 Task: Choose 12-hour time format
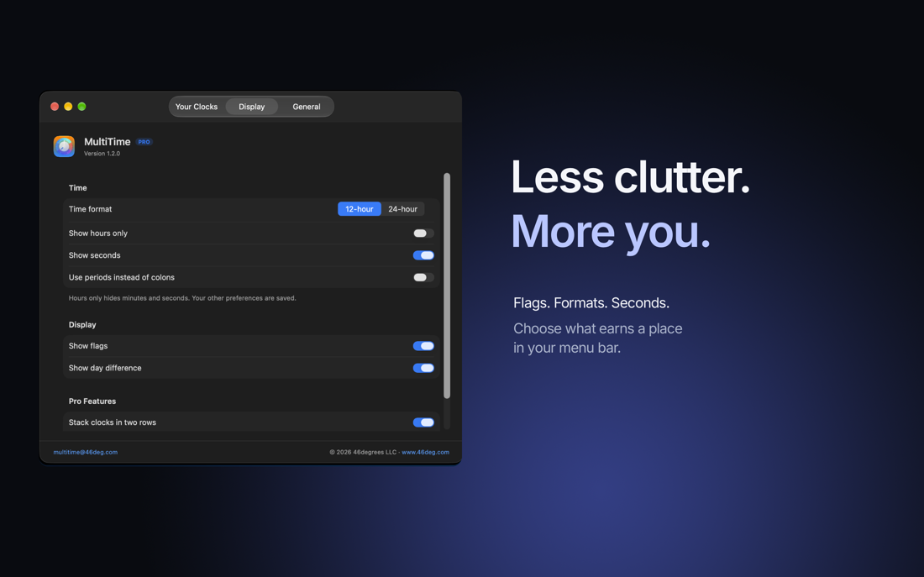(x=360, y=209)
